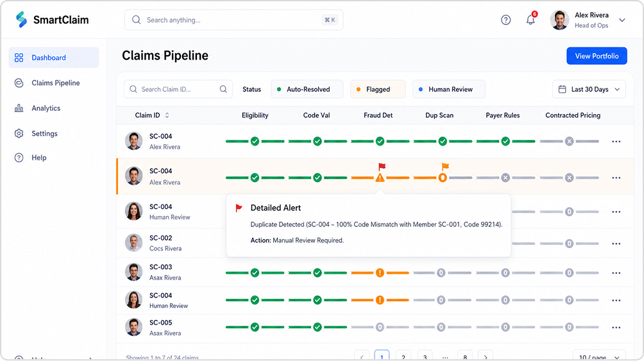Click the SmartClaim logo icon

[x=21, y=20]
